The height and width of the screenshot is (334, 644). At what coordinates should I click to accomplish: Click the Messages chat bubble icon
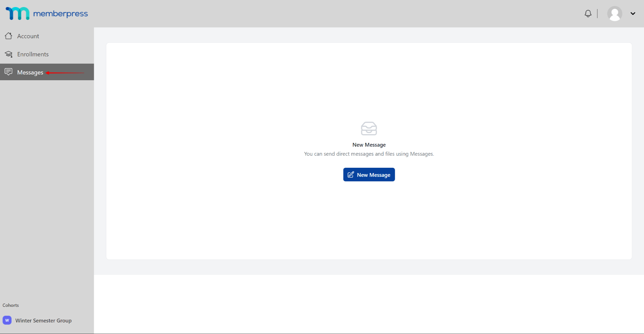coord(8,72)
